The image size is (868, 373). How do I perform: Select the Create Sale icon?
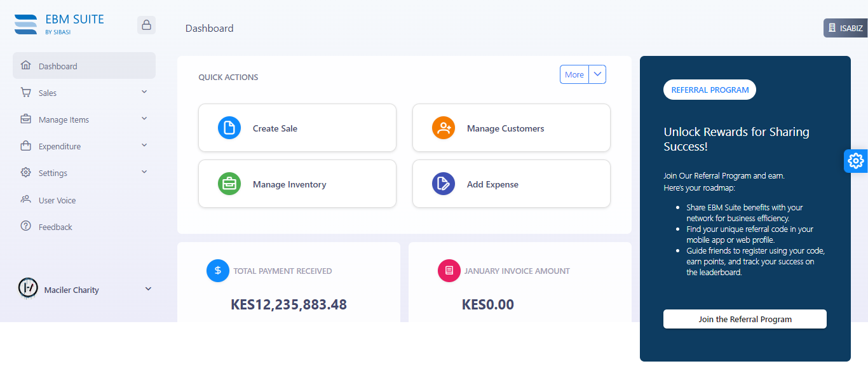229,127
